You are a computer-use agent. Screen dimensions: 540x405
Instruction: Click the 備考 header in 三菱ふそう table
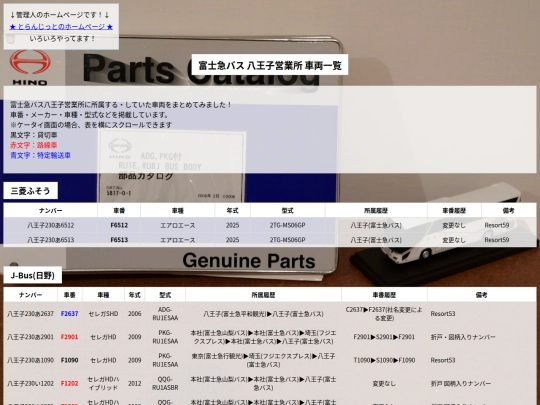[508, 210]
